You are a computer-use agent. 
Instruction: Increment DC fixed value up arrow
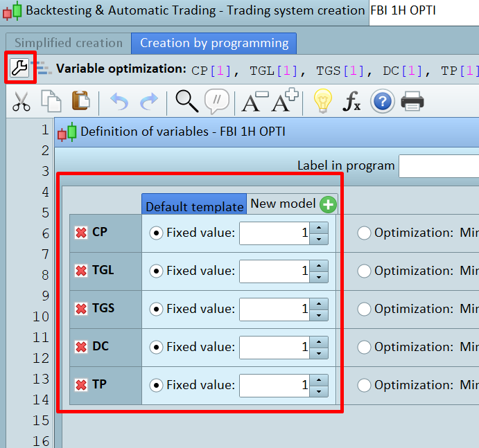click(x=319, y=342)
